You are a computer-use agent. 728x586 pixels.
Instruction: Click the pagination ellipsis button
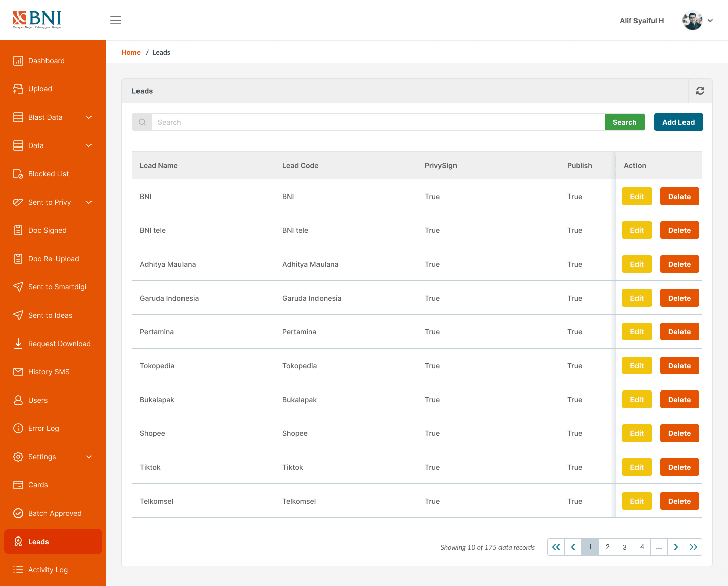coord(659,547)
